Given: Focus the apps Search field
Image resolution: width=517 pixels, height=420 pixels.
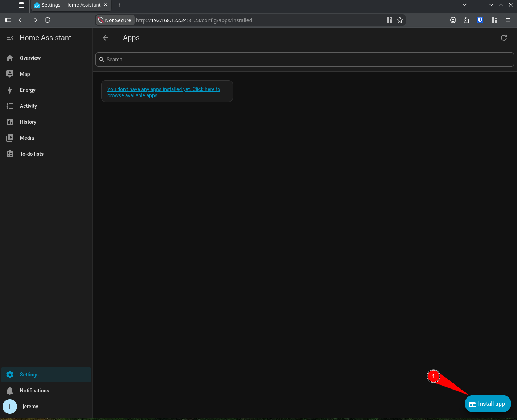Looking at the screenshot, I should point(305,60).
